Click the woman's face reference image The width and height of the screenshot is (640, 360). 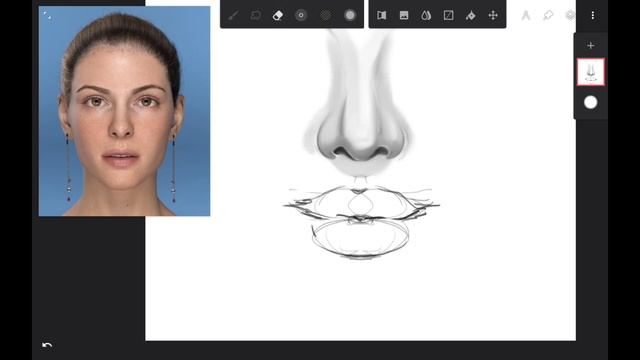[x=124, y=111]
